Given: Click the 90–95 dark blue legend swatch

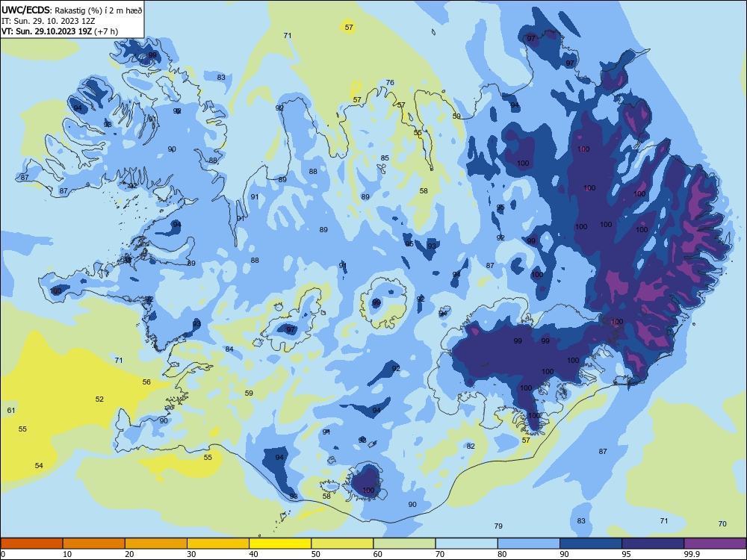Looking at the screenshot, I should [x=591, y=544].
